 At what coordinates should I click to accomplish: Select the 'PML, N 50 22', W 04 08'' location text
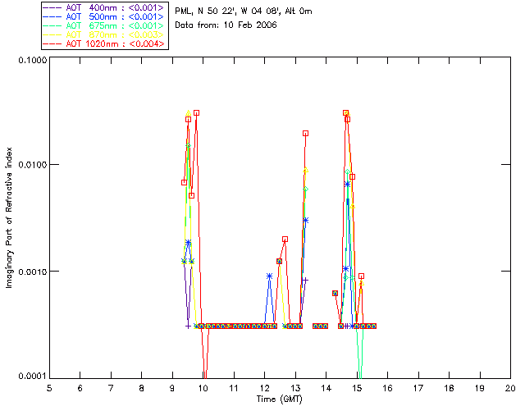(x=228, y=11)
